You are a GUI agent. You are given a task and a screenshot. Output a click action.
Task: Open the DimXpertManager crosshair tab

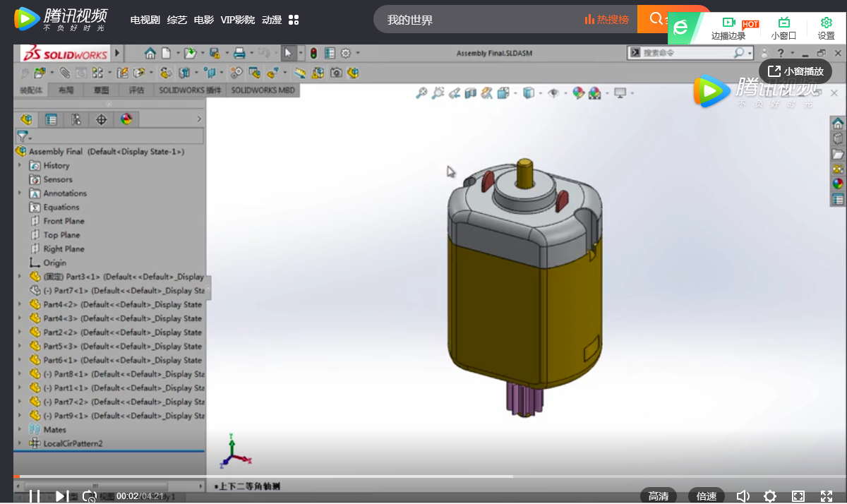(101, 119)
